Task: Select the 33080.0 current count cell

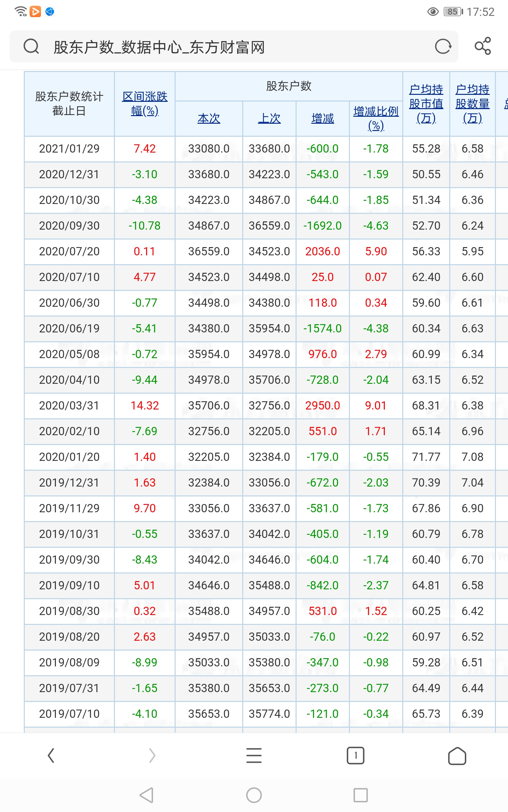Action: [x=209, y=149]
